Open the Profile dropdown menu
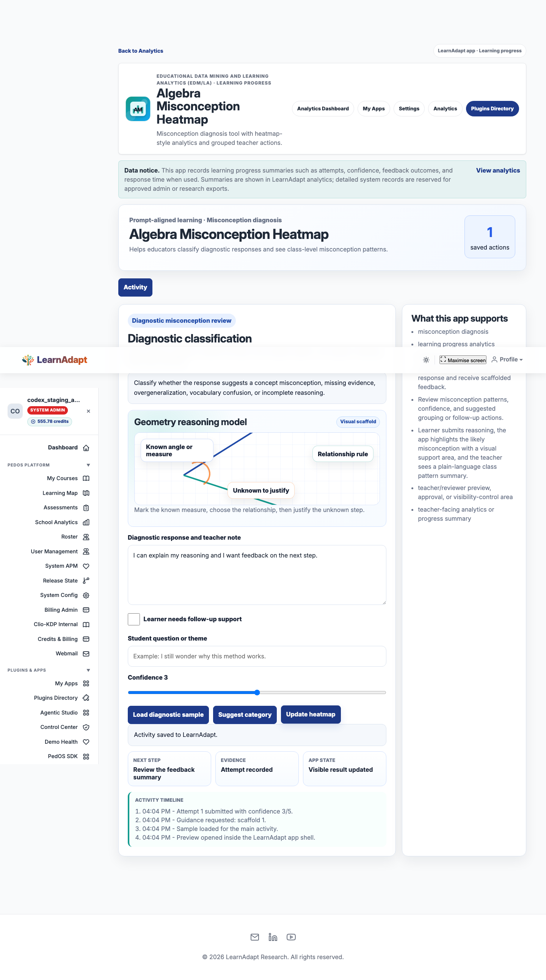 click(x=507, y=360)
